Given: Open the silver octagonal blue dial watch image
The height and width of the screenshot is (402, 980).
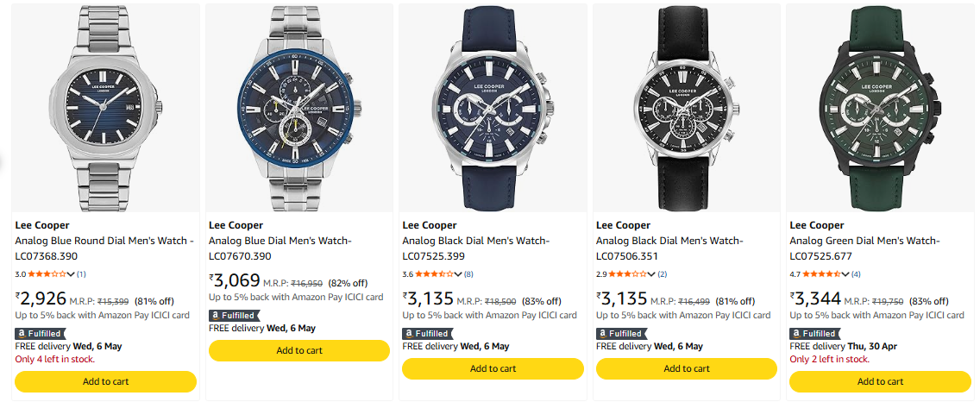Looking at the screenshot, I should pyautogui.click(x=105, y=108).
